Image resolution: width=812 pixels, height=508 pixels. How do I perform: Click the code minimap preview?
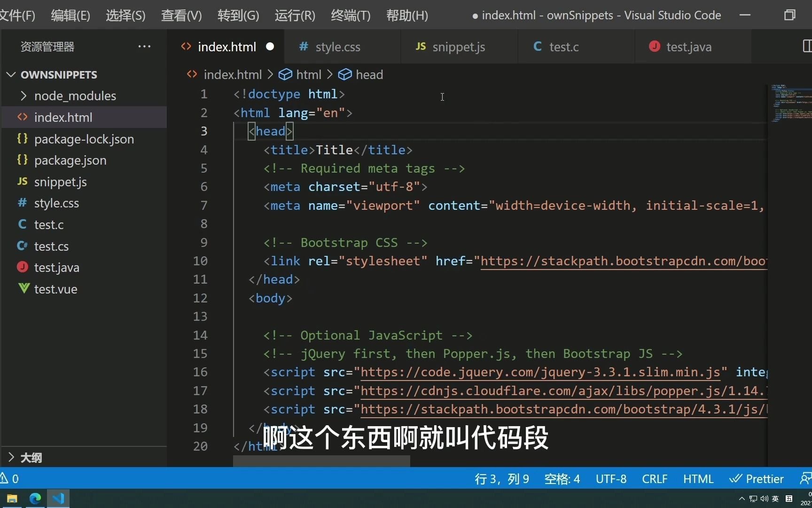pos(791,103)
